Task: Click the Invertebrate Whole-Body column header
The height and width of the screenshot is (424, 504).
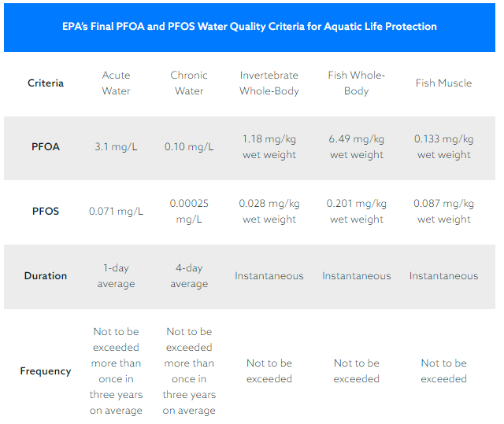Action: 269,83
